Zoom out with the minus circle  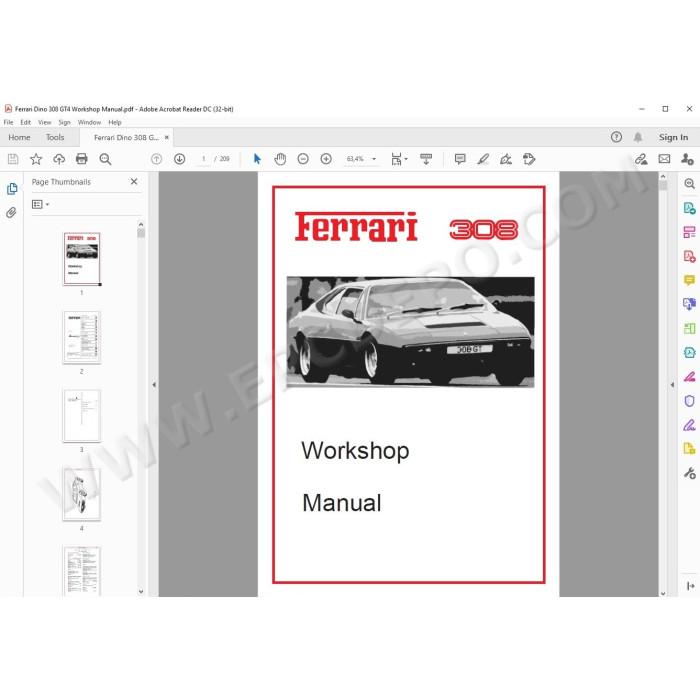[303, 159]
